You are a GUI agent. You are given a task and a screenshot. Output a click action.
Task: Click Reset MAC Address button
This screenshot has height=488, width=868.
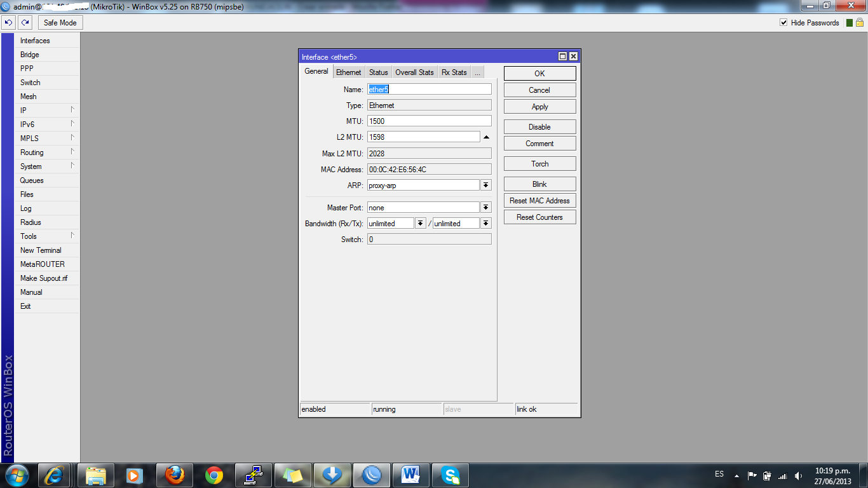pyautogui.click(x=540, y=201)
